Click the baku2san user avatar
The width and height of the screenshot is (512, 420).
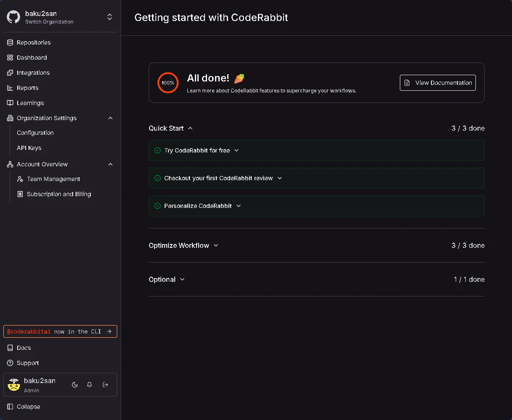(x=14, y=385)
